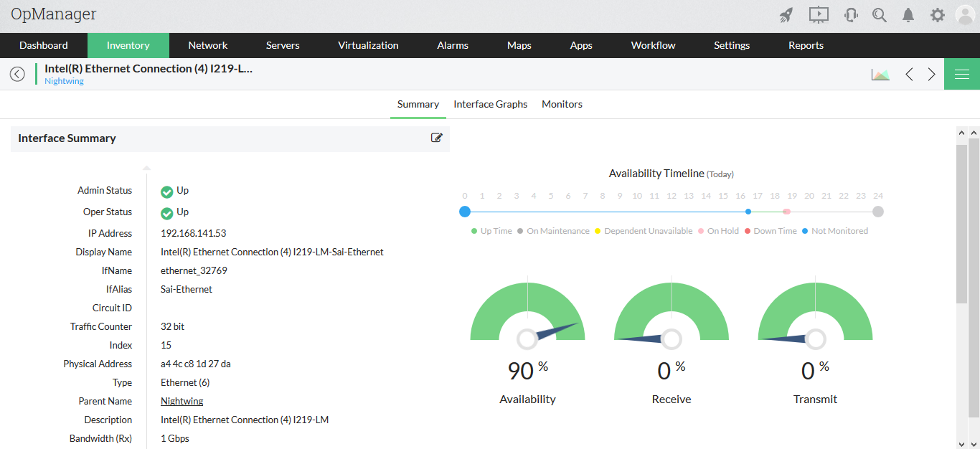Switch to the Monitors tab
This screenshot has height=449, width=980.
[562, 104]
